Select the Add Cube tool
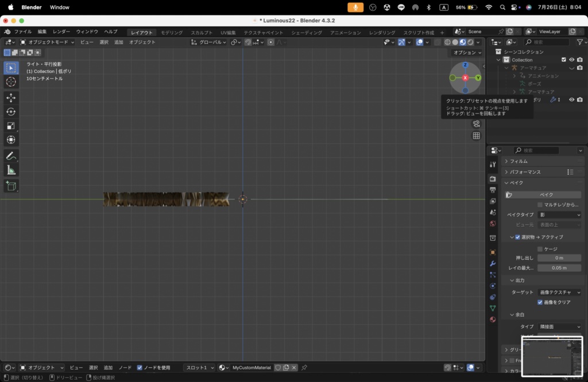The width and height of the screenshot is (588, 382). click(11, 186)
